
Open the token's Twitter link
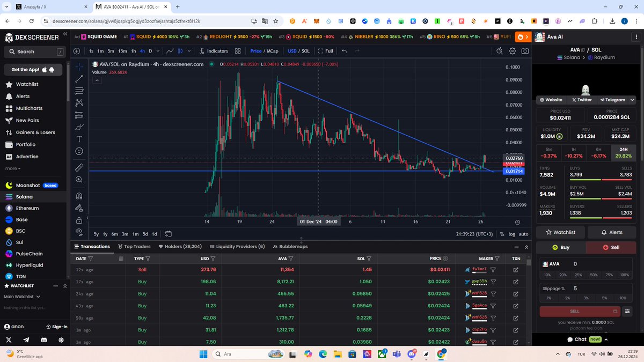[581, 100]
